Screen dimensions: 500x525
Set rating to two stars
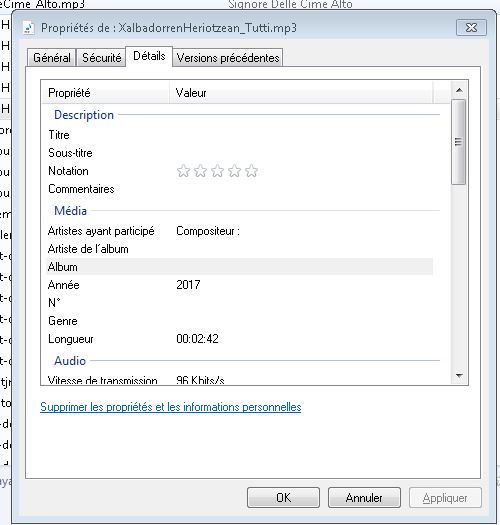[200, 171]
